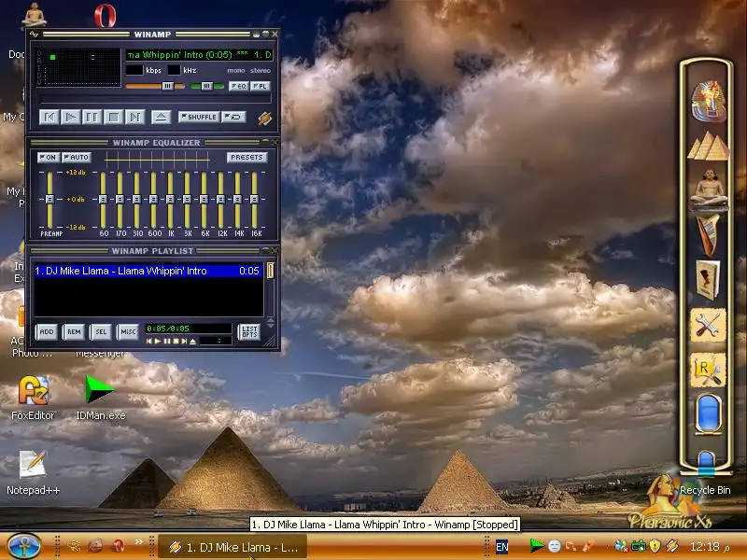
Task: Click the 310 Hz equalizer band slider
Action: click(136, 200)
